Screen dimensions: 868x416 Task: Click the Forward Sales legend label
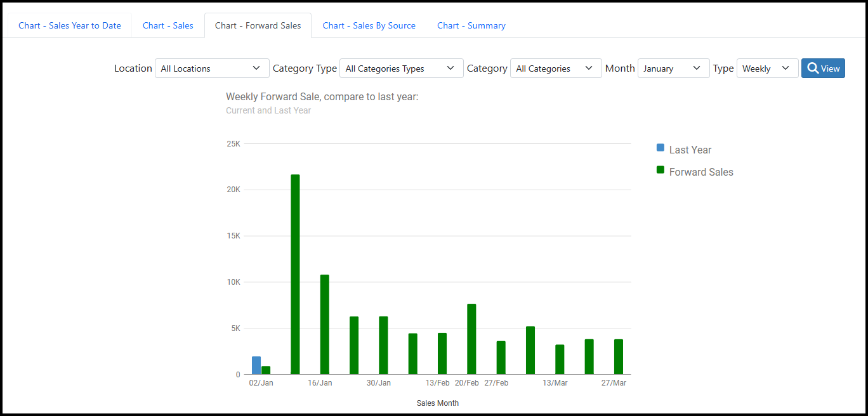(x=701, y=172)
